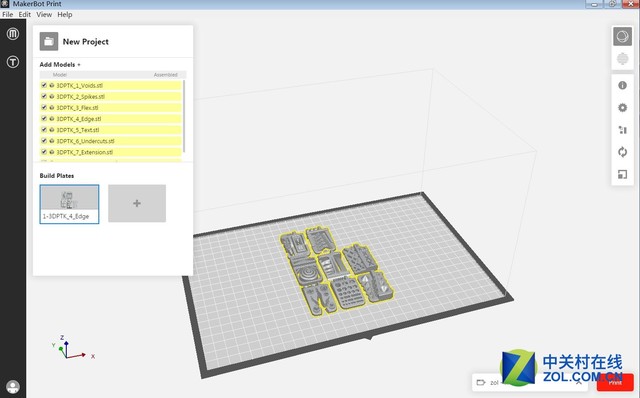The image size is (640, 398).
Task: Click the Assembled column header
Action: coord(165,75)
